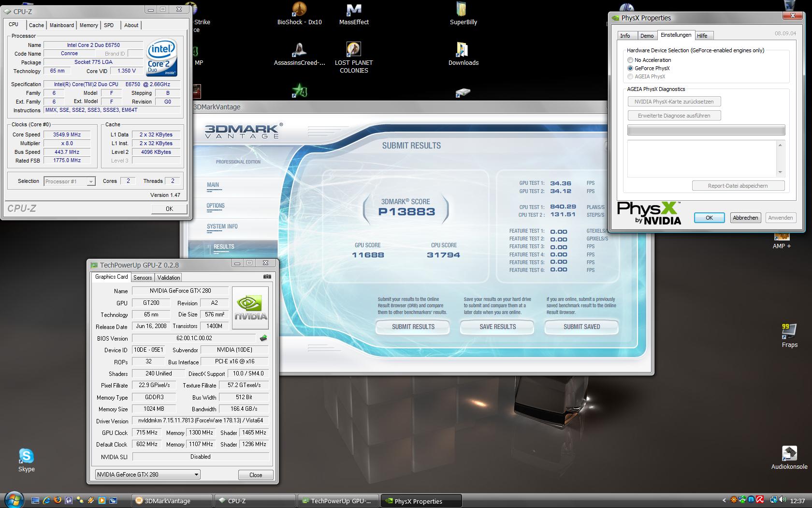Click the P13883 3DMark score value
Viewport: 812px width, 508px height.
click(406, 212)
